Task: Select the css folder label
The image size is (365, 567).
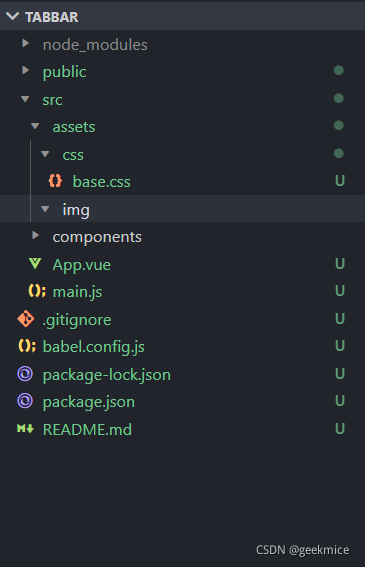Action: pos(73,155)
